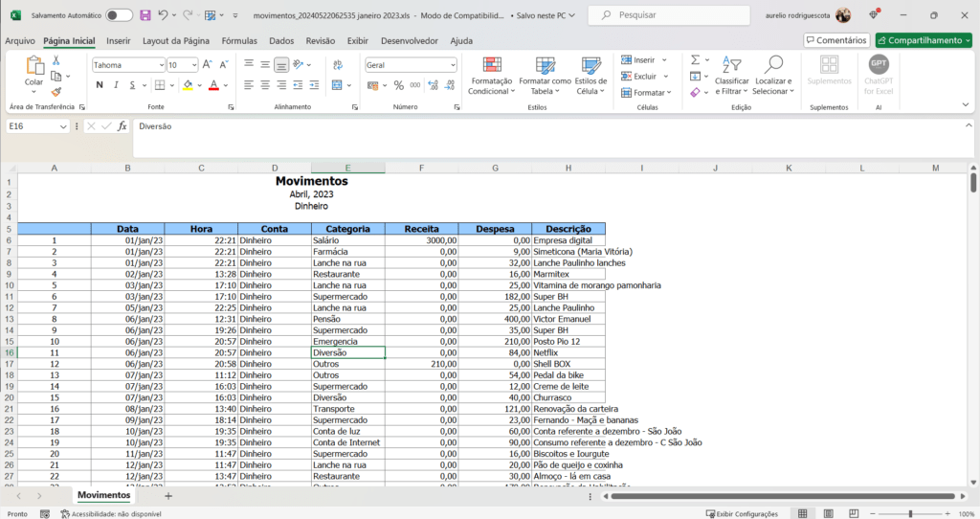
Task: Click the save diskette icon
Action: coord(145,15)
